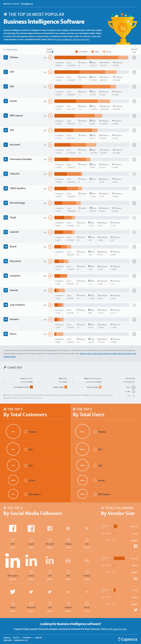Collapse the Tableau details row
This screenshot has width=141, height=644.
(45, 58)
